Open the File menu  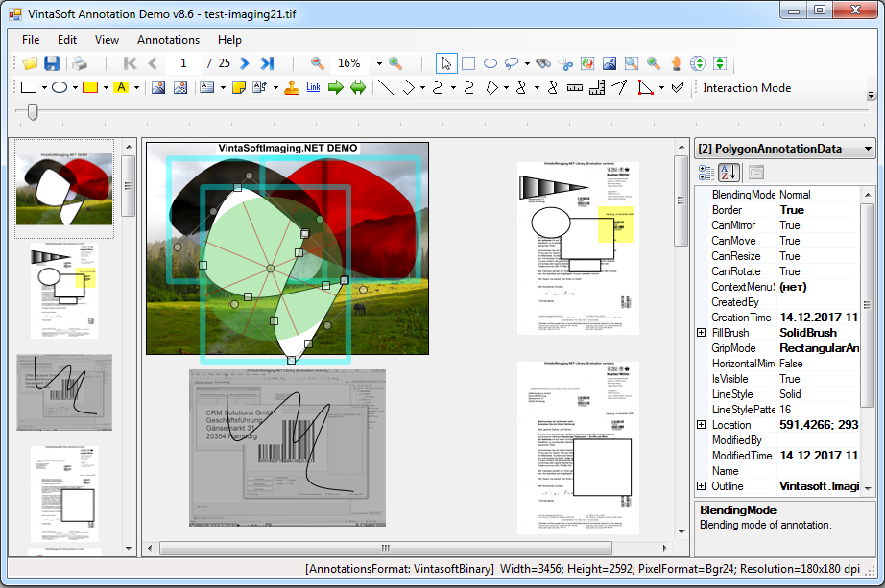(31, 40)
